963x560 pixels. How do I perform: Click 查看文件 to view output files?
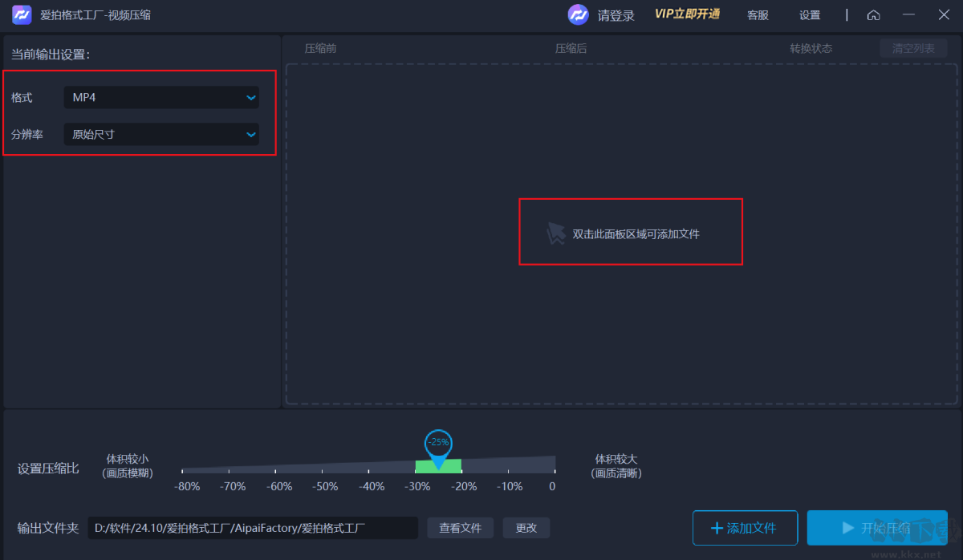(460, 527)
